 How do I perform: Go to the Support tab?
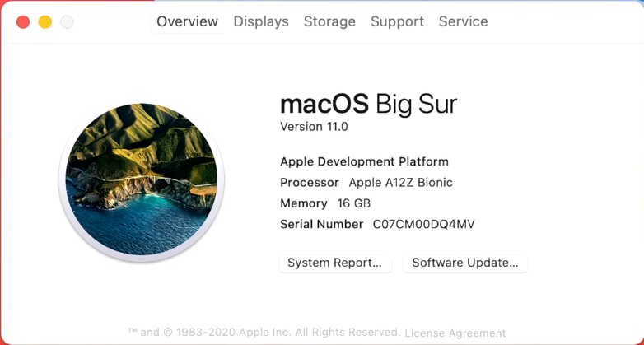click(x=397, y=21)
